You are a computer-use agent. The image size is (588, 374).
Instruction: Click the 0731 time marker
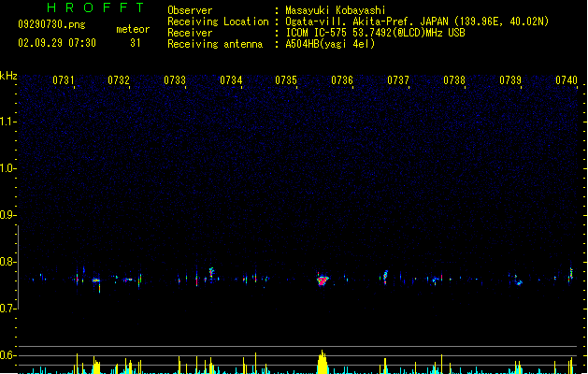[x=63, y=80]
